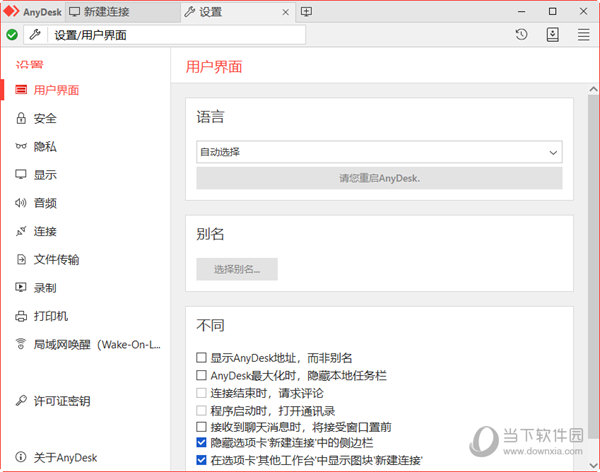Switch to the 新建连接 tab
The height and width of the screenshot is (472, 600).
[122, 12]
